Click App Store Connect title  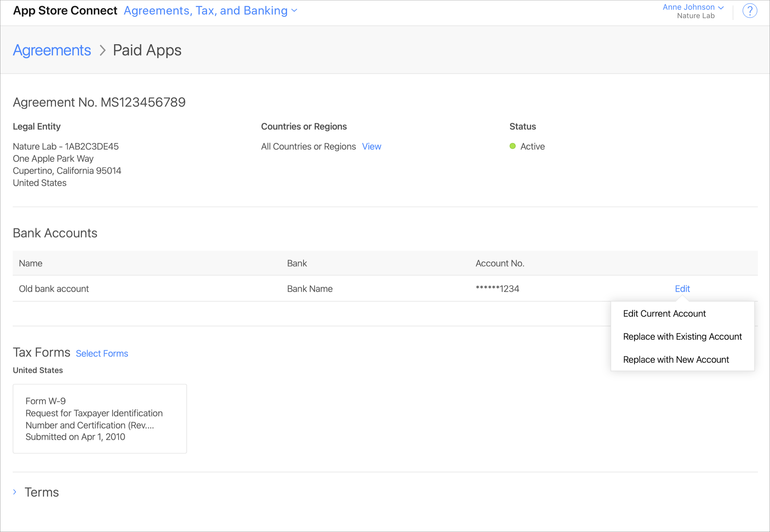[x=65, y=11]
